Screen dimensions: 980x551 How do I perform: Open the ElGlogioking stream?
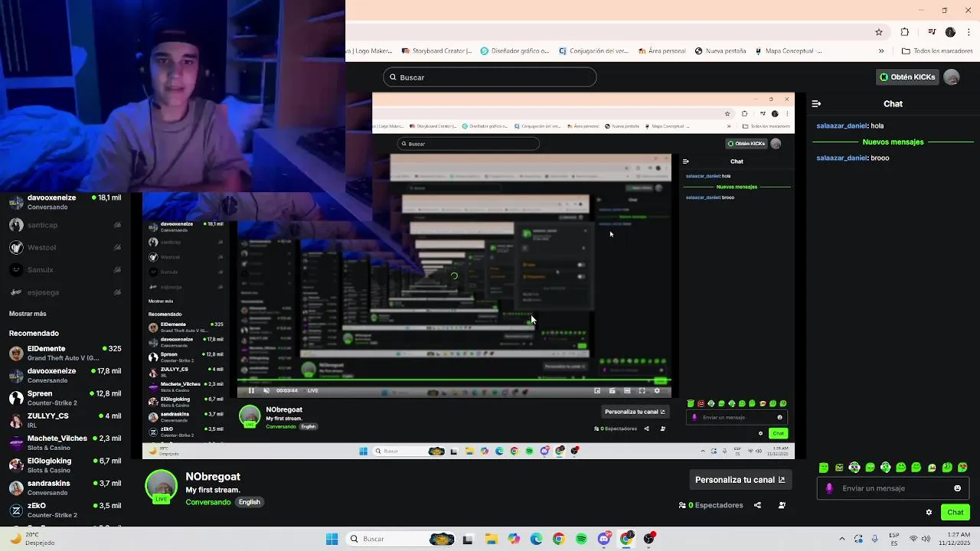(x=65, y=465)
